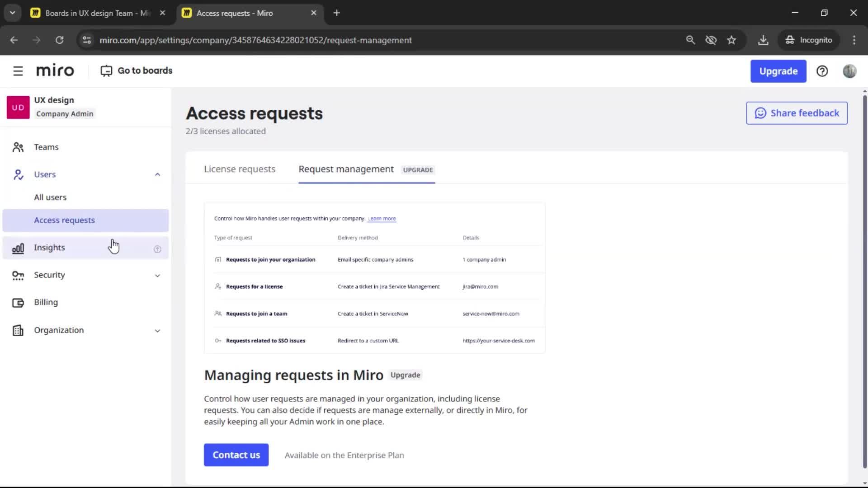Reload the page with refresh icon
This screenshot has width=868, height=488.
click(x=59, y=40)
